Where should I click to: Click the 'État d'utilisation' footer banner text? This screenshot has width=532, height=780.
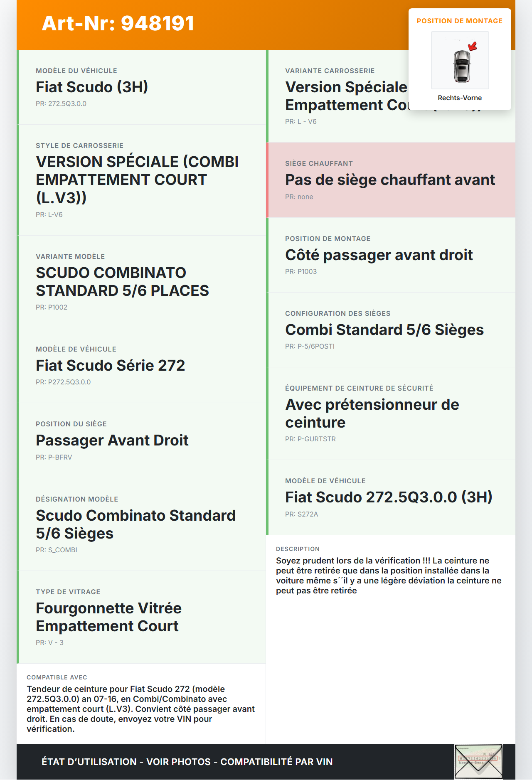[187, 761]
